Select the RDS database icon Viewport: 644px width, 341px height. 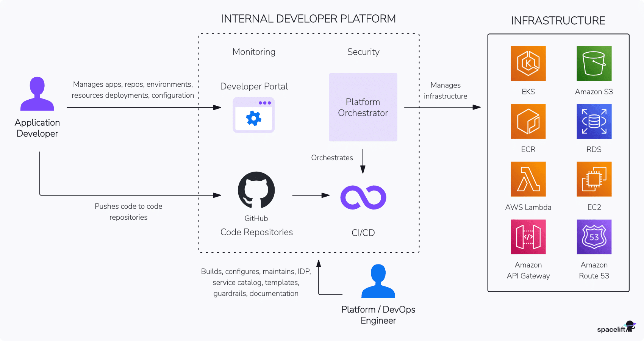pyautogui.click(x=594, y=121)
